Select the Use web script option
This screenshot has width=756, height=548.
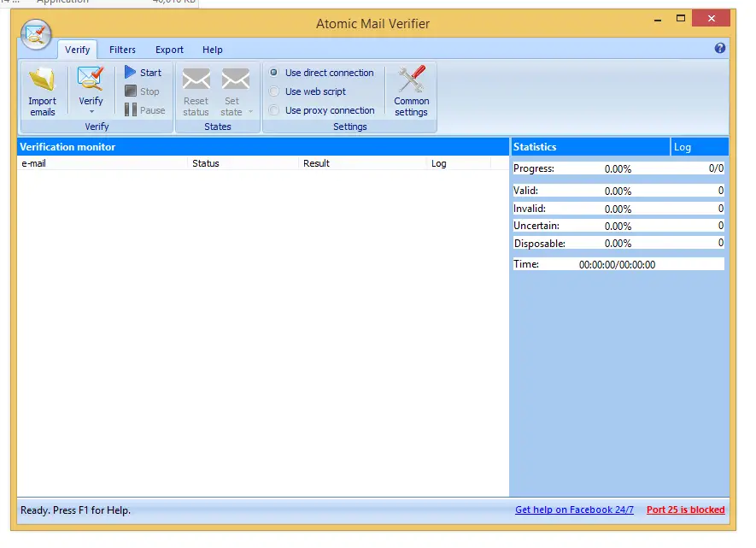point(274,91)
